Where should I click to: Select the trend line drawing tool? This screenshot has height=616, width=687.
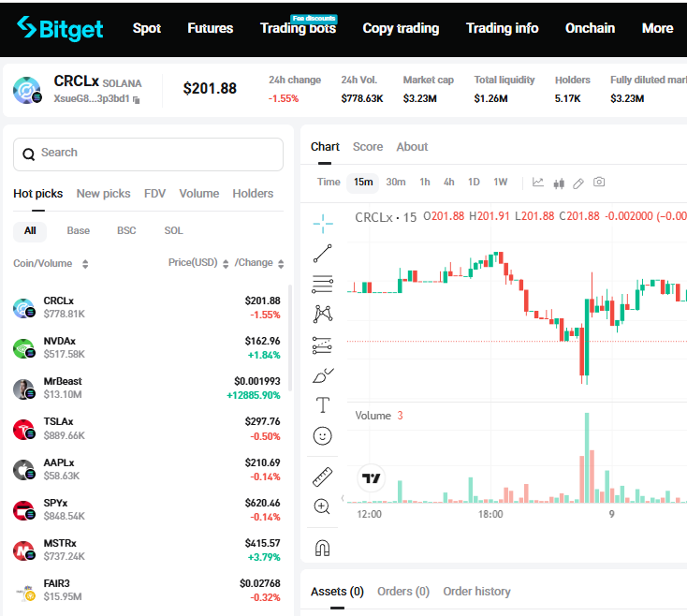323,254
